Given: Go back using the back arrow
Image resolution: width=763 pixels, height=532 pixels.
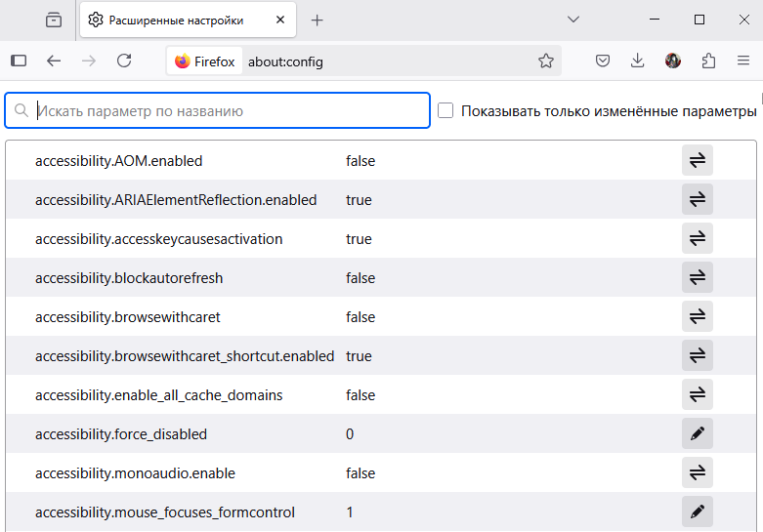Looking at the screenshot, I should click(x=54, y=61).
